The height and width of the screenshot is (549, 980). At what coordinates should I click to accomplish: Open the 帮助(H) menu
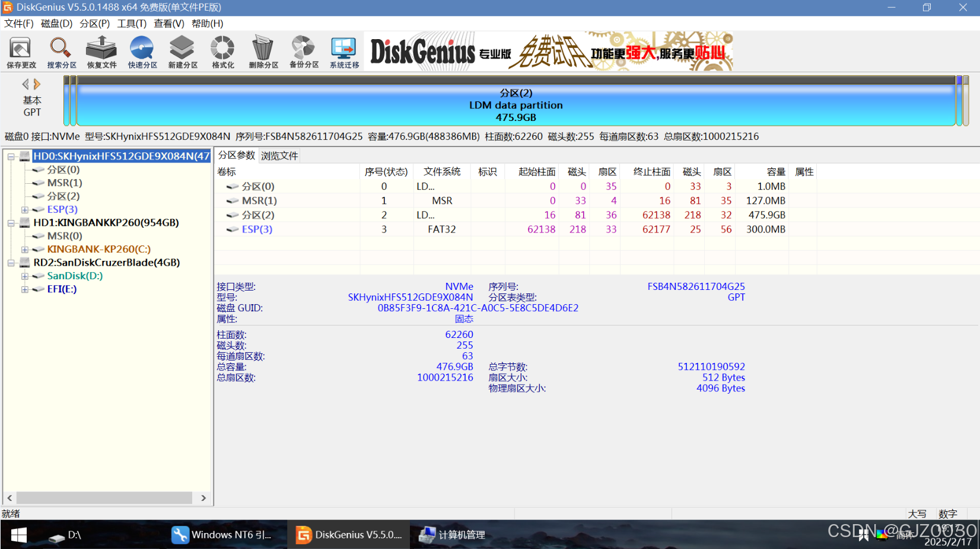(208, 23)
